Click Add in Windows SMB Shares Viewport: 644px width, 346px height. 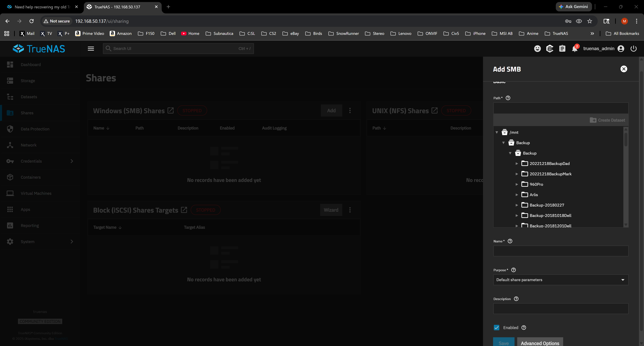point(331,110)
